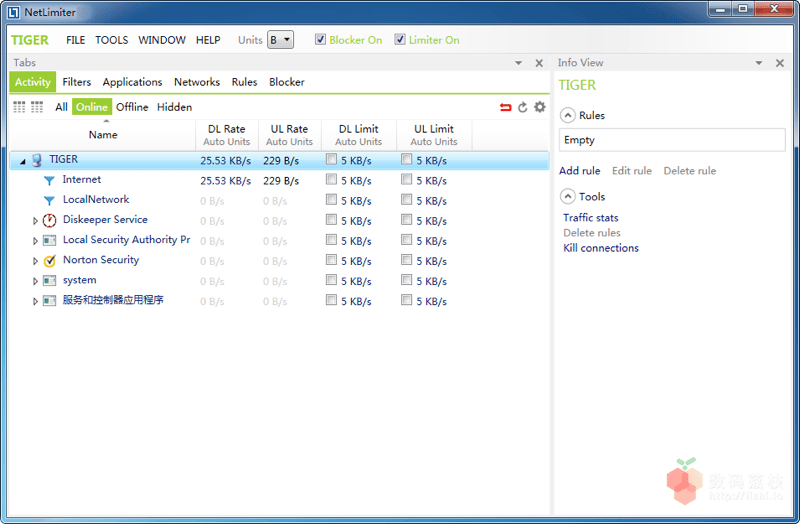Click the refresh list icon
This screenshot has width=800, height=524.
[522, 107]
